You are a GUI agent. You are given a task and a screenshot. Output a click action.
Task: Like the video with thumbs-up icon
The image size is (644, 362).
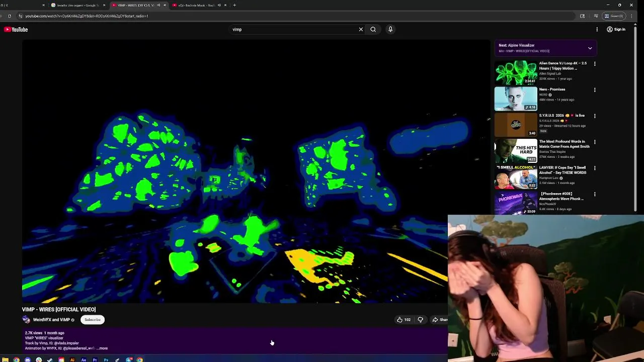tap(404, 319)
